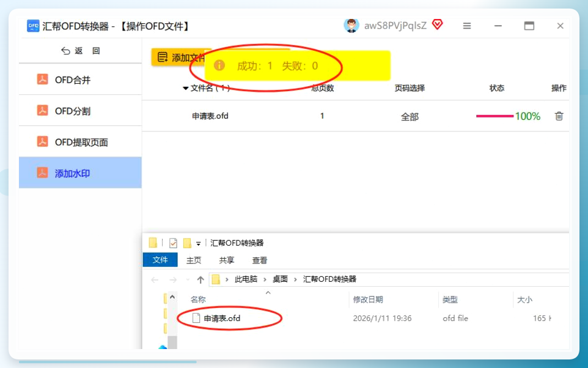Screen dimensions: 588x368
Task: Click the Explorer nav pane scroll up arrow
Action: [x=172, y=297]
